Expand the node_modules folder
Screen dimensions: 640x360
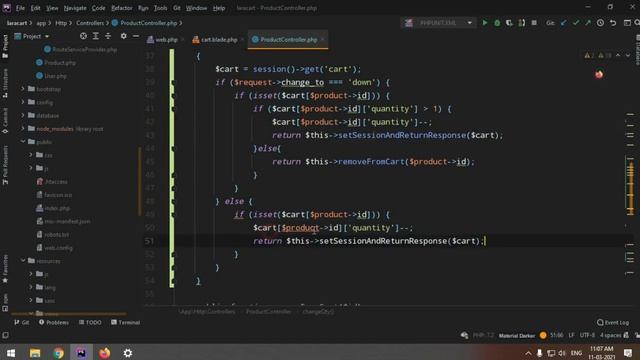pos(23,128)
